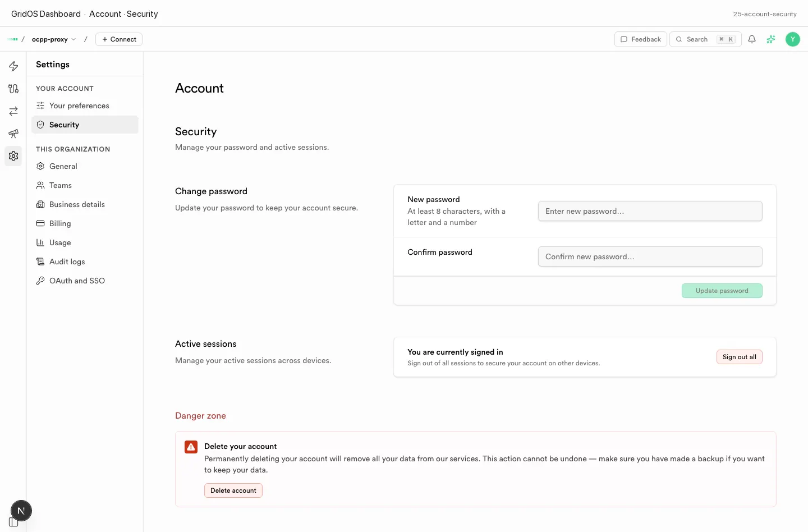Focus the Search box in the header
The width and height of the screenshot is (808, 532).
click(x=705, y=39)
